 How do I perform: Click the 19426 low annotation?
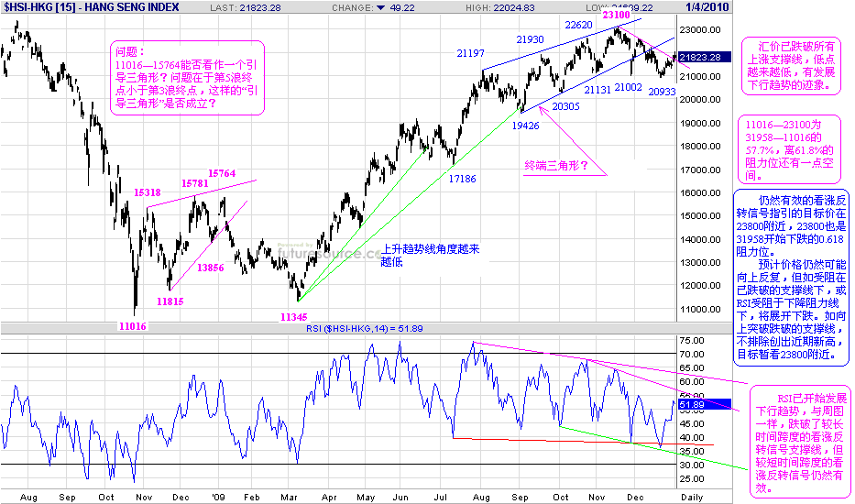pos(525,126)
